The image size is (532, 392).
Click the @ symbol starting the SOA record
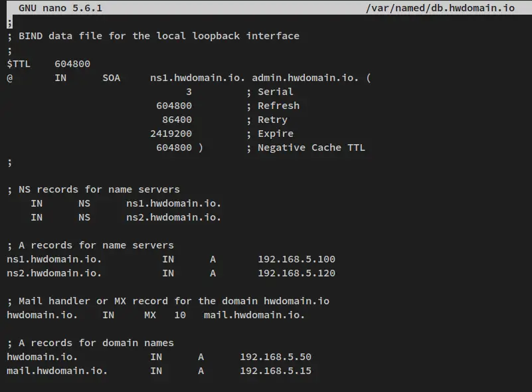point(10,78)
